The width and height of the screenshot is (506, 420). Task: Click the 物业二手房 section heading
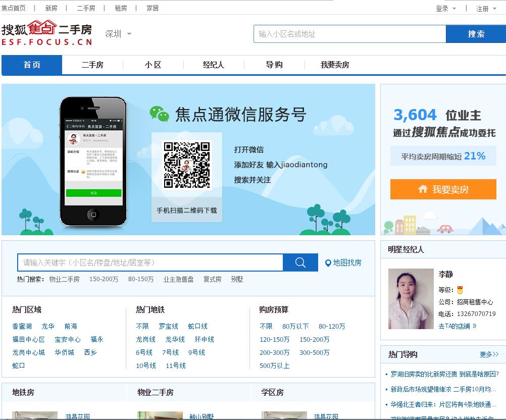point(155,392)
